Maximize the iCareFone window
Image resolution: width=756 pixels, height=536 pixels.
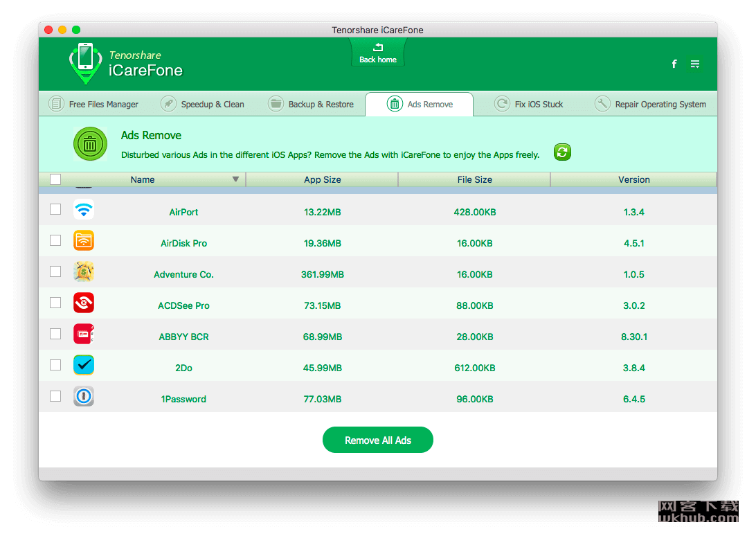[76, 30]
